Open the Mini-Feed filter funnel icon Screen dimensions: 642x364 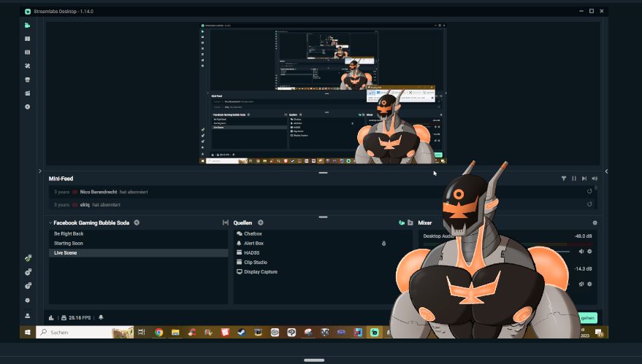[564, 179]
